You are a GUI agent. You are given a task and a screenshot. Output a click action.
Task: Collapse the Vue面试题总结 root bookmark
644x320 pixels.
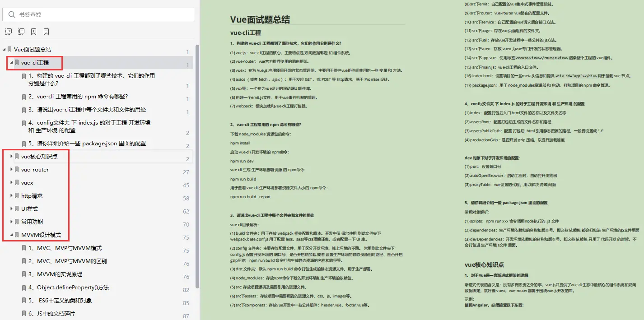[x=4, y=49]
